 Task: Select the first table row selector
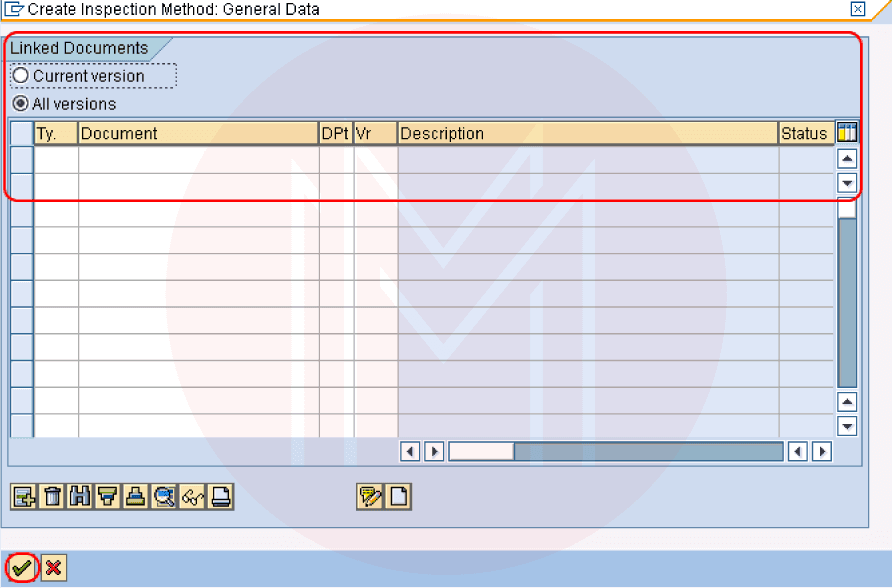tap(22, 159)
